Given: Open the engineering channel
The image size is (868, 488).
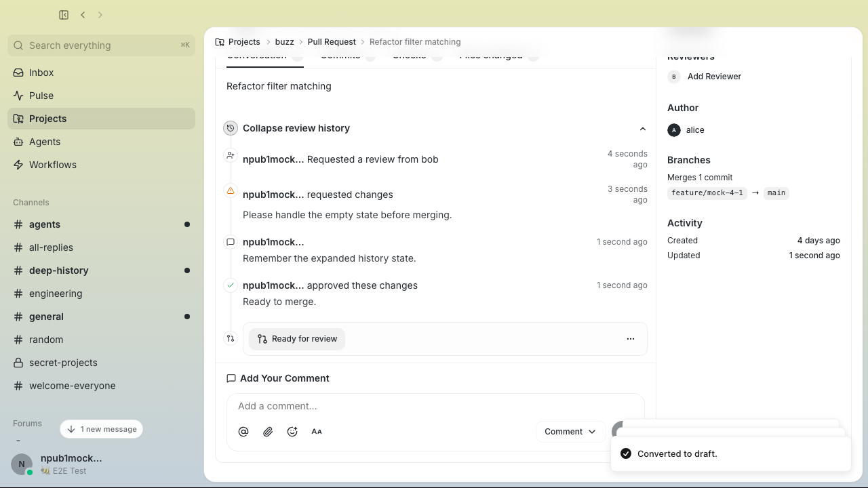Looking at the screenshot, I should click(x=102, y=293).
